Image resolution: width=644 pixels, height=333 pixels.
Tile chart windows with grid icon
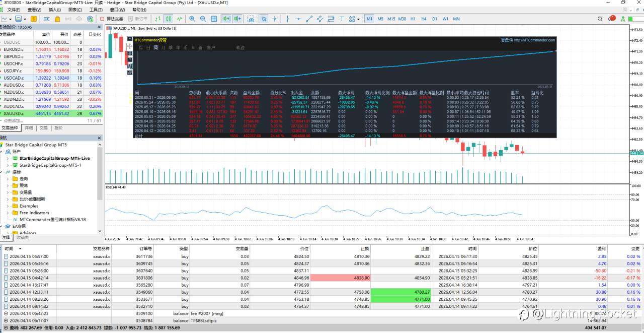[x=214, y=19]
